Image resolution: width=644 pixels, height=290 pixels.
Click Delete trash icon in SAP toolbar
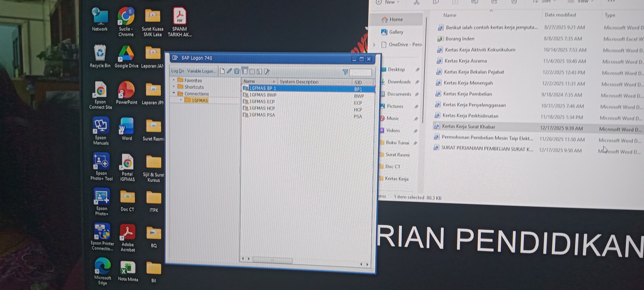coord(237,71)
